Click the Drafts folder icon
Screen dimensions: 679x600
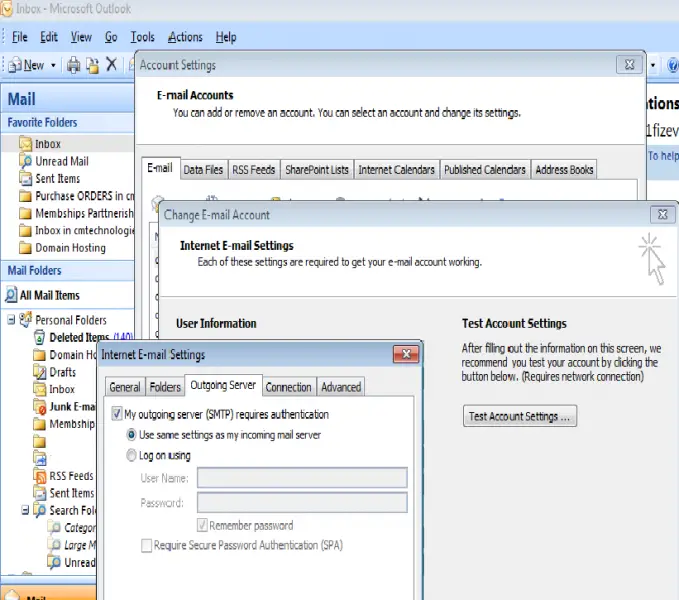(x=39, y=372)
